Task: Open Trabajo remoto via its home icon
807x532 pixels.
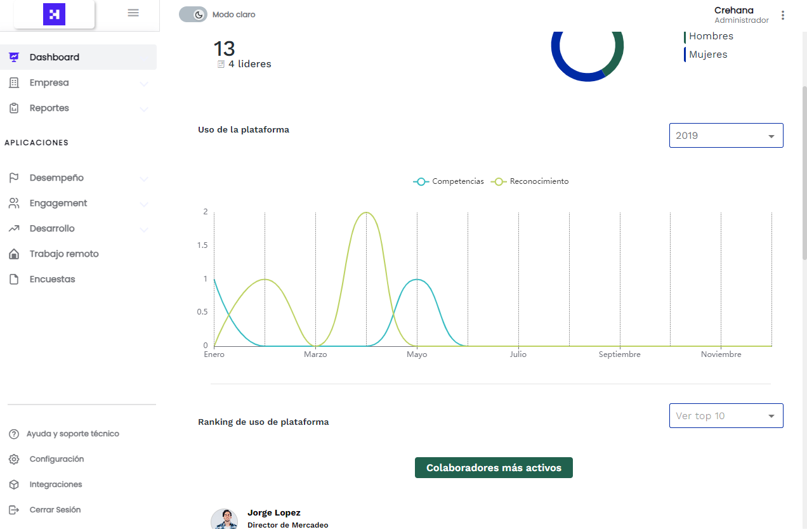Action: pos(13,254)
